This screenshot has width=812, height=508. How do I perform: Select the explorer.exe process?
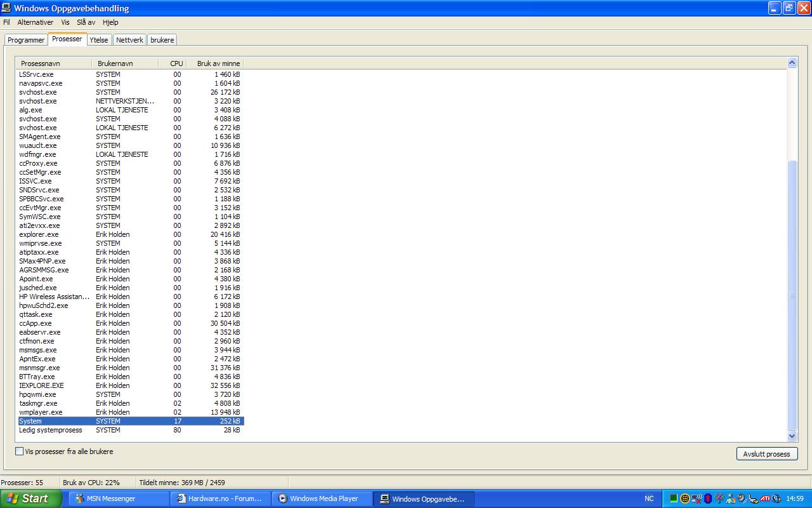point(131,234)
